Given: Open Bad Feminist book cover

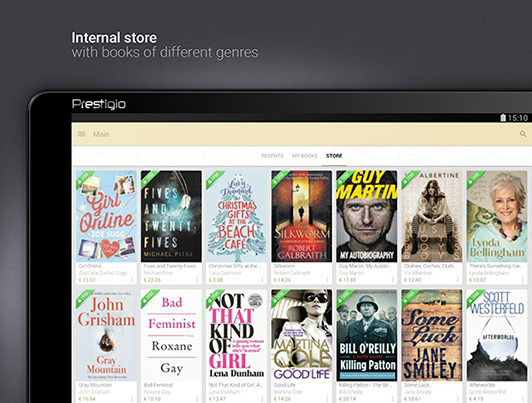Looking at the screenshot, I should pyautogui.click(x=171, y=335).
